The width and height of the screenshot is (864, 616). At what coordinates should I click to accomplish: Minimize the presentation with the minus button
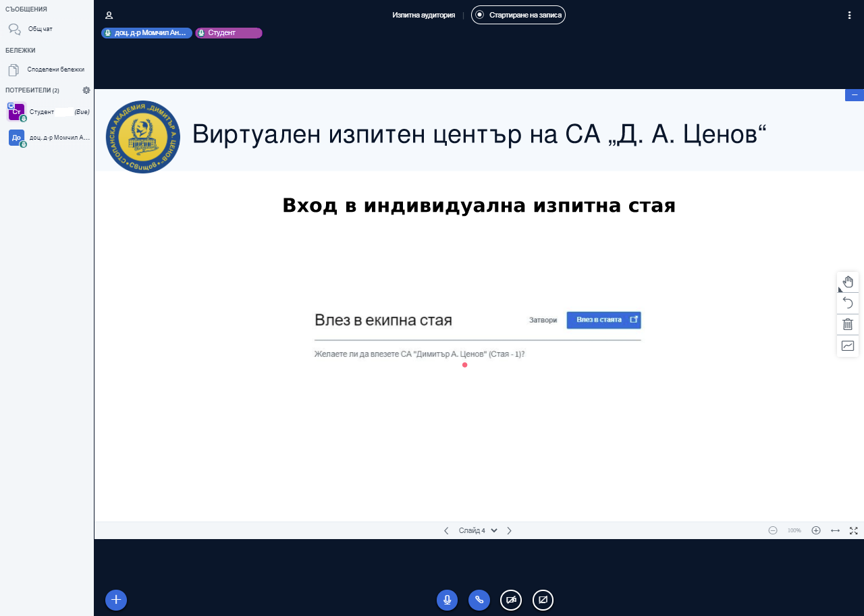(x=854, y=95)
